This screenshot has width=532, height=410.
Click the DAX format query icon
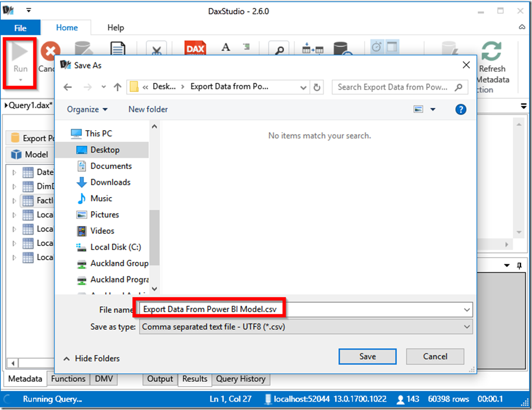tap(195, 48)
